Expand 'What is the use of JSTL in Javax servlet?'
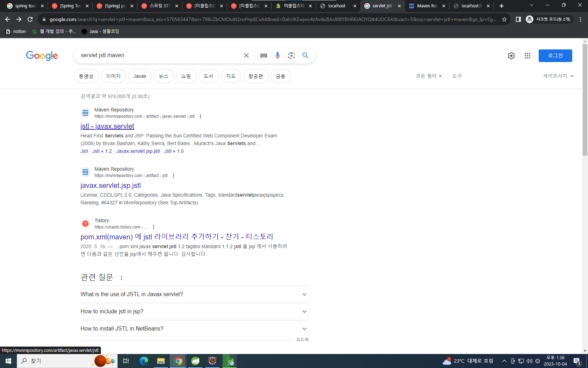The image size is (588, 368). point(194,294)
